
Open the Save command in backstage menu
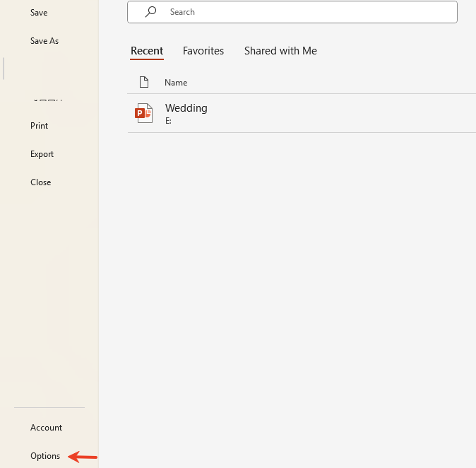coord(39,13)
